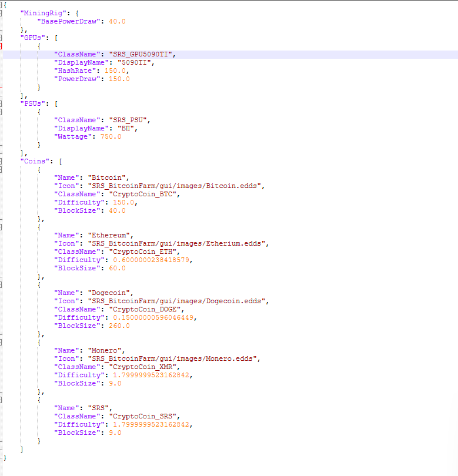
Task: Collapse the root object fold marker
Action: pos(1,5)
